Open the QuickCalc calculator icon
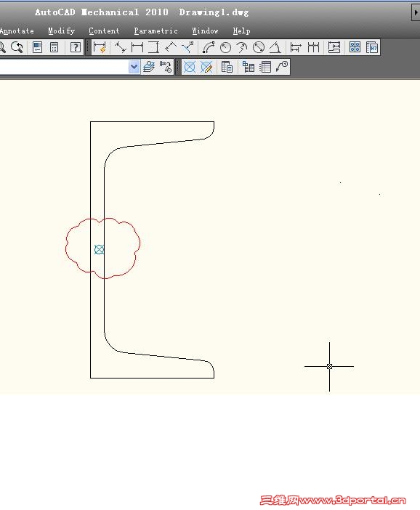The image size is (420, 510). [54, 47]
